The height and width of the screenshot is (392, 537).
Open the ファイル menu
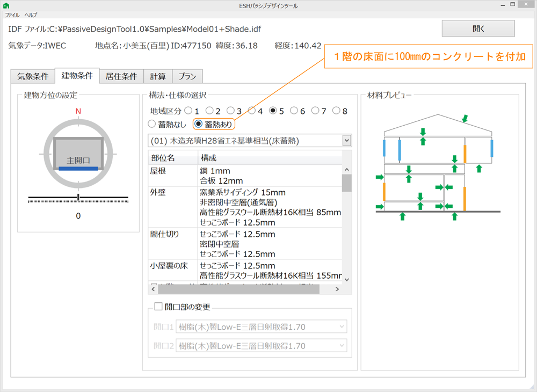(12, 15)
